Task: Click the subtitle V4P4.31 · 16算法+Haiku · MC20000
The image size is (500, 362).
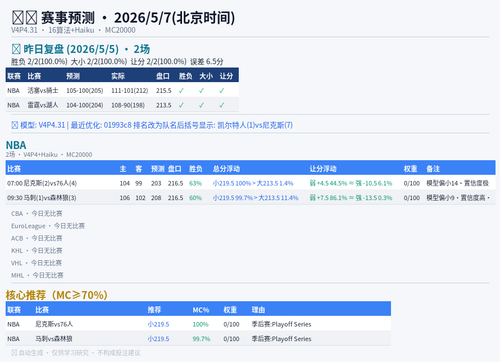Action: 73,30
